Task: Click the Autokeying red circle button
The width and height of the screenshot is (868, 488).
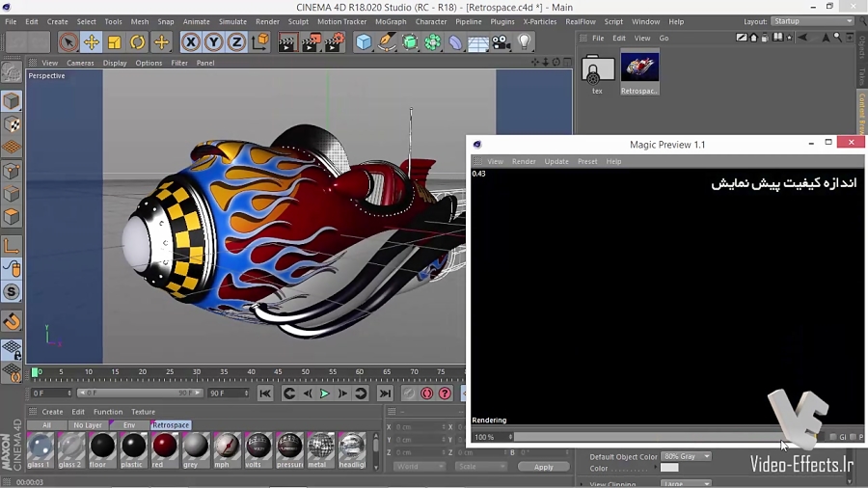Action: pyautogui.click(x=427, y=393)
